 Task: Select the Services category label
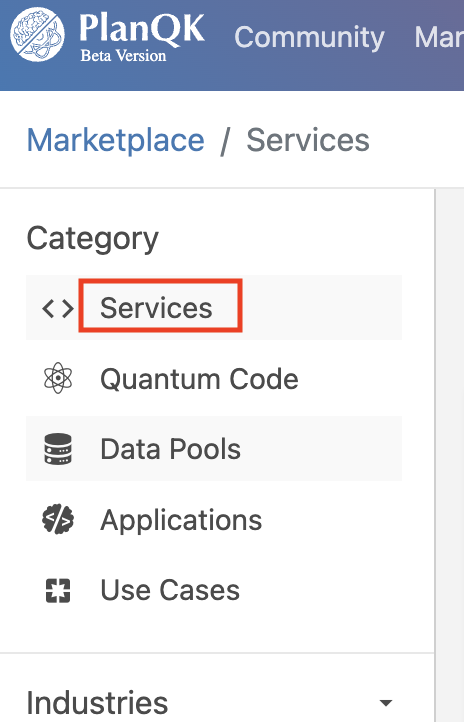(156, 308)
